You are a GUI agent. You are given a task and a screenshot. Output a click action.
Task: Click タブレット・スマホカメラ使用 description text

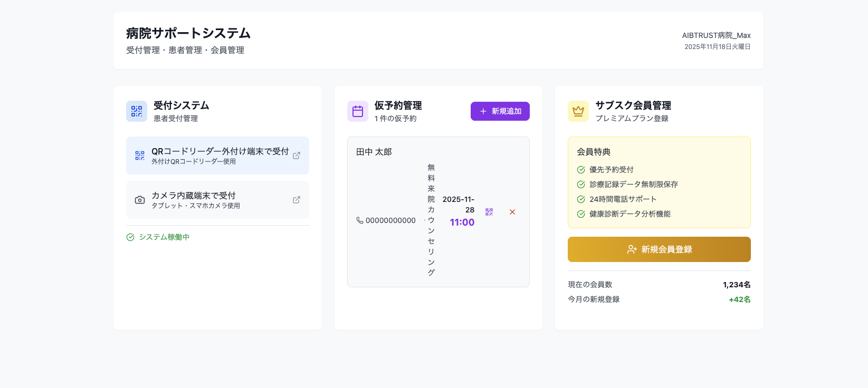point(196,206)
